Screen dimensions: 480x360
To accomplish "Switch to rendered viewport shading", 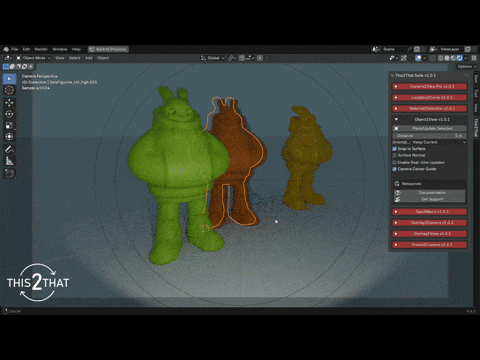I will click(x=460, y=58).
